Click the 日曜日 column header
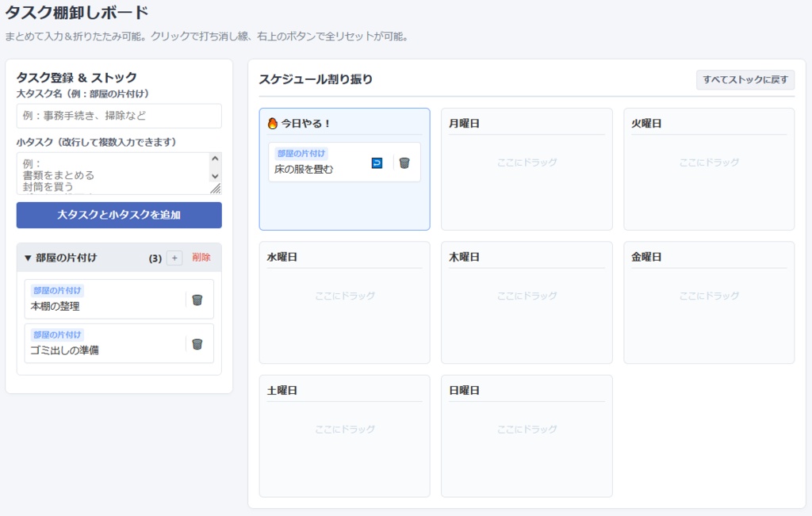 (x=464, y=391)
